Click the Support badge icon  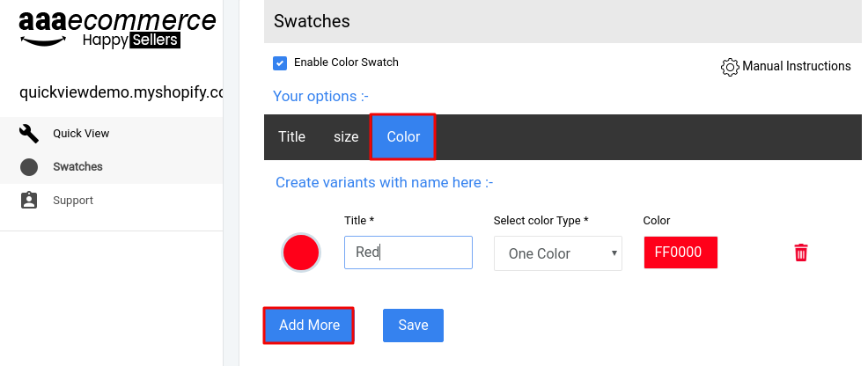tap(29, 200)
